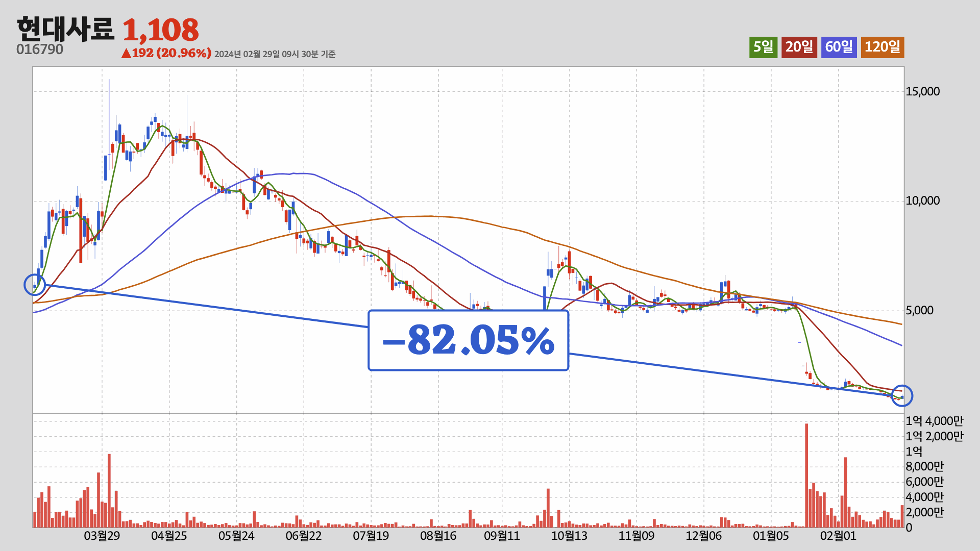The image size is (980, 551).
Task: Click the 15,000 price axis label
Action: coord(922,91)
